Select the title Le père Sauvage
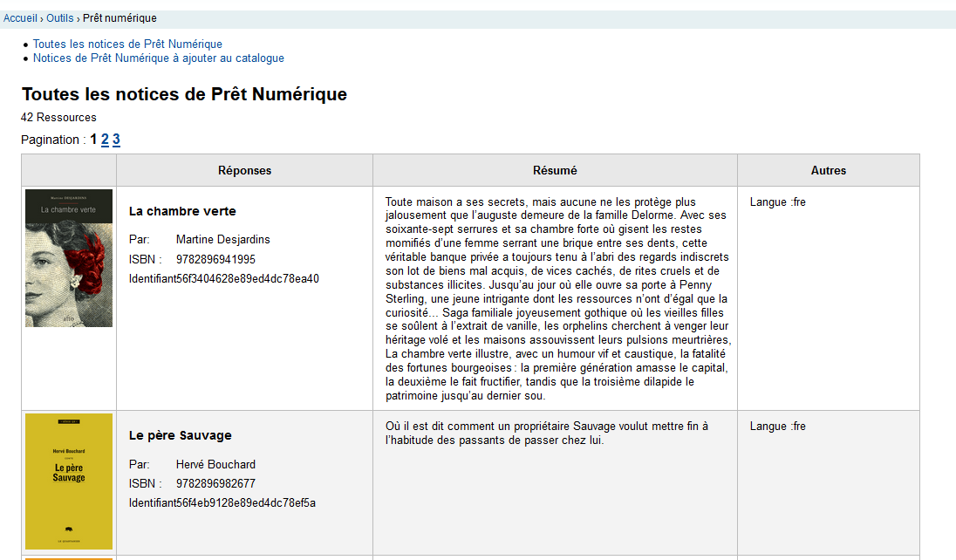 pyautogui.click(x=181, y=435)
